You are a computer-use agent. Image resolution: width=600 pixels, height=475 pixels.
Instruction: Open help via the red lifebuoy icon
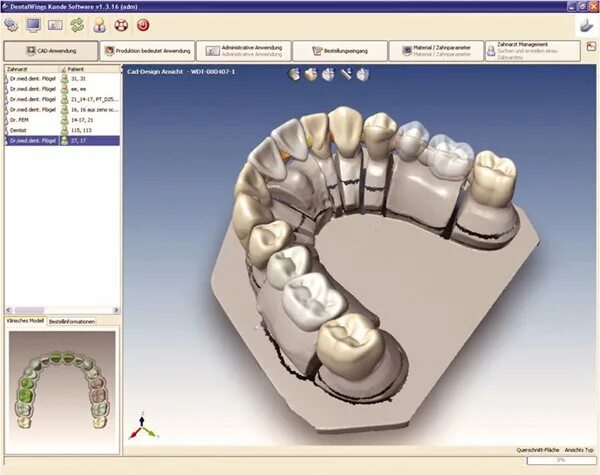point(121,25)
